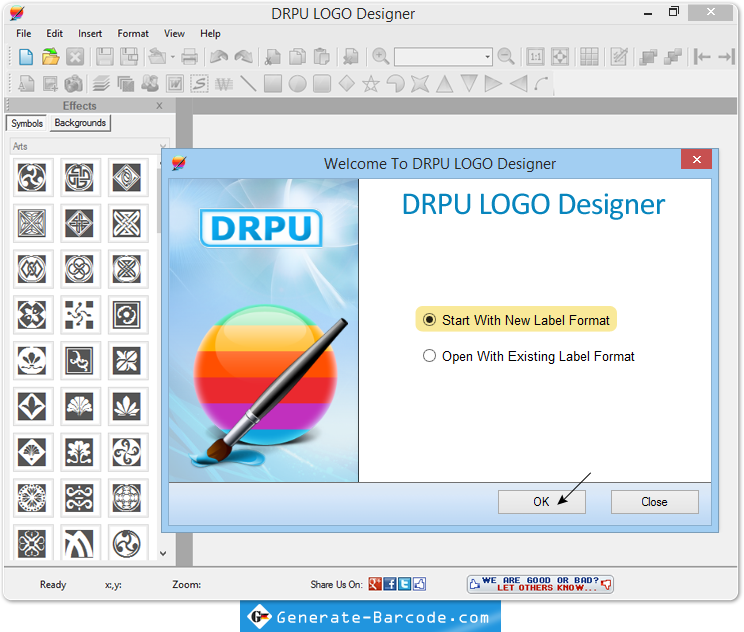The image size is (744, 632).
Task: Select the circular mandala symbol thumbnail
Action: pyautogui.click(x=32, y=498)
